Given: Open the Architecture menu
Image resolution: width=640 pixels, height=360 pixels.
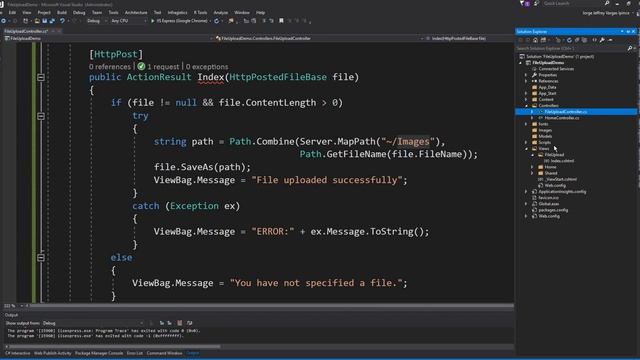Looking at the screenshot, I should [136, 13].
